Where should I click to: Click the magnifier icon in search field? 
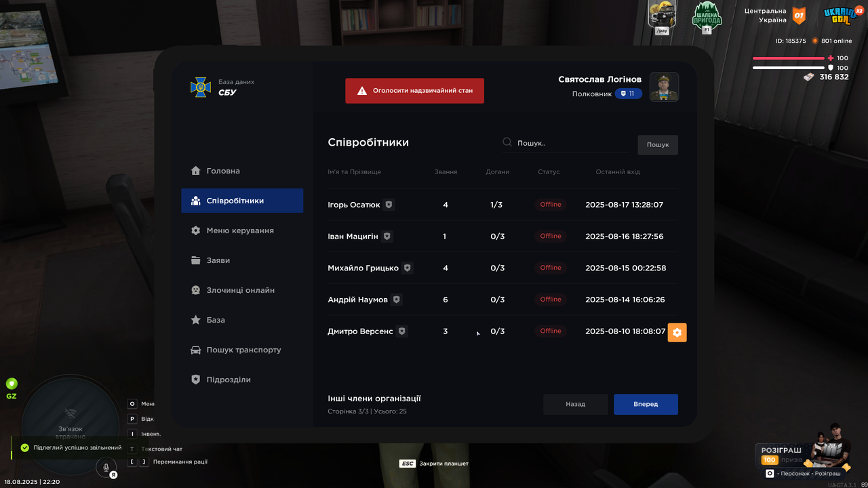[x=507, y=142]
